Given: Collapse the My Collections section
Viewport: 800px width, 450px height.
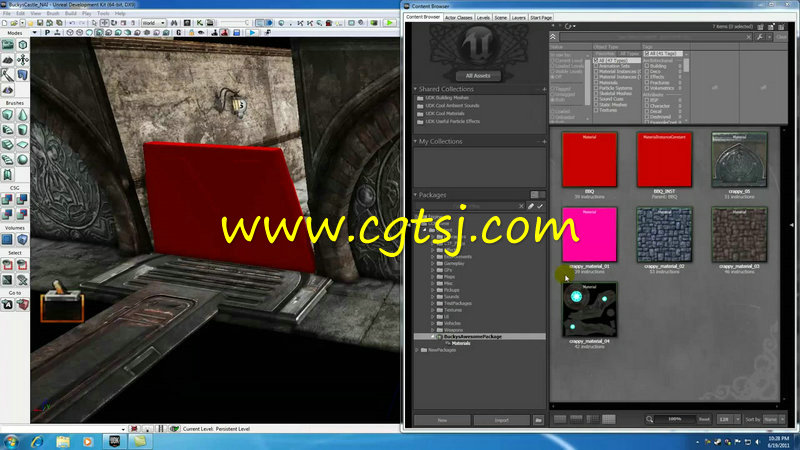Looking at the screenshot, I should click(x=415, y=141).
